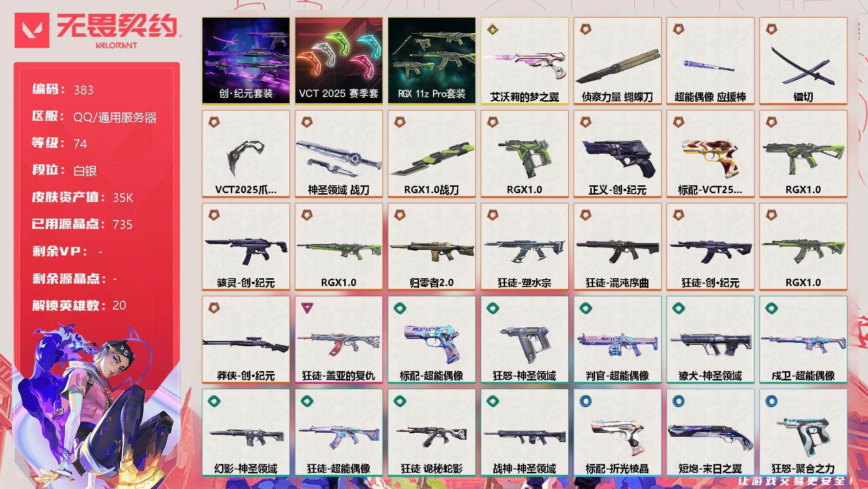Click the Valorant logo icon

pos(32,30)
